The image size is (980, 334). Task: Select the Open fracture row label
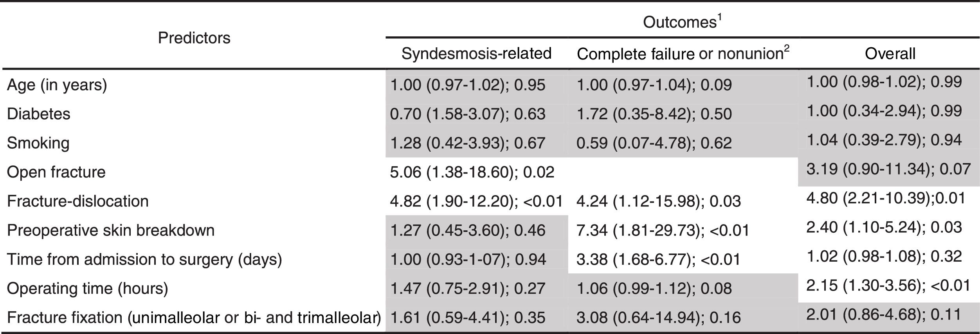(56, 172)
